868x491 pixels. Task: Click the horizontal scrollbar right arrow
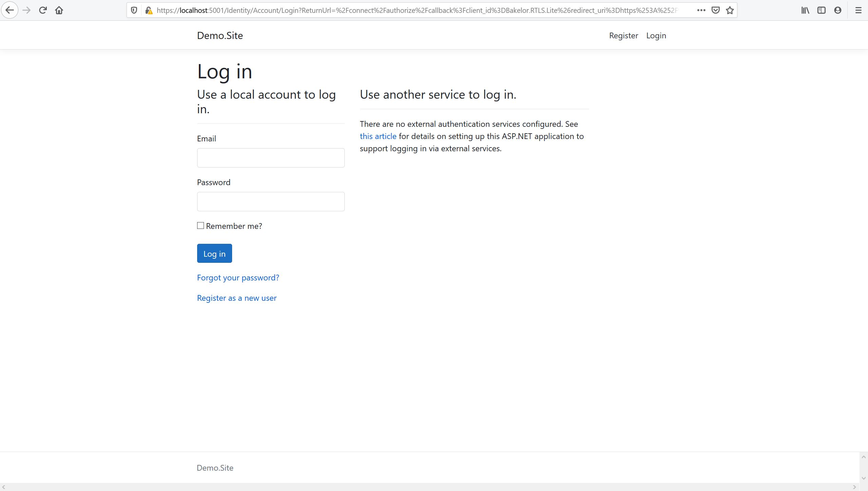click(854, 487)
